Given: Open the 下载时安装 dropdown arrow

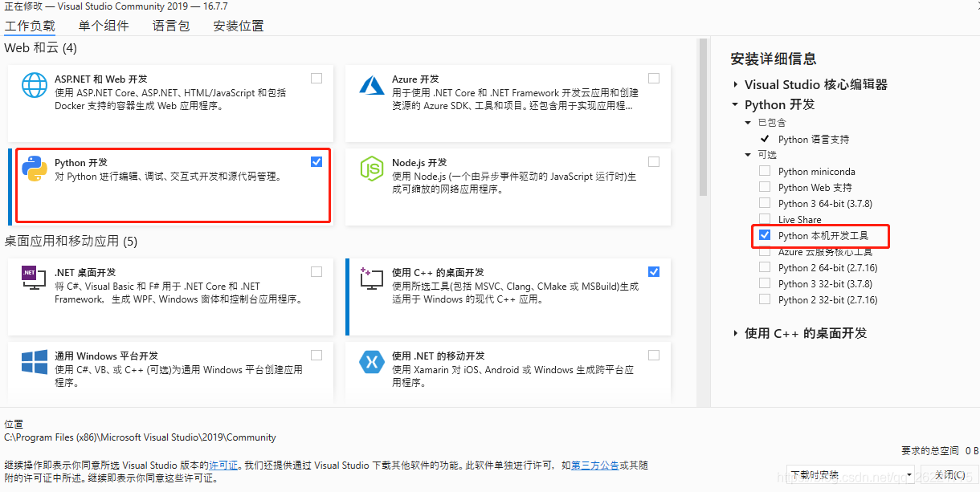Looking at the screenshot, I should 909,475.
